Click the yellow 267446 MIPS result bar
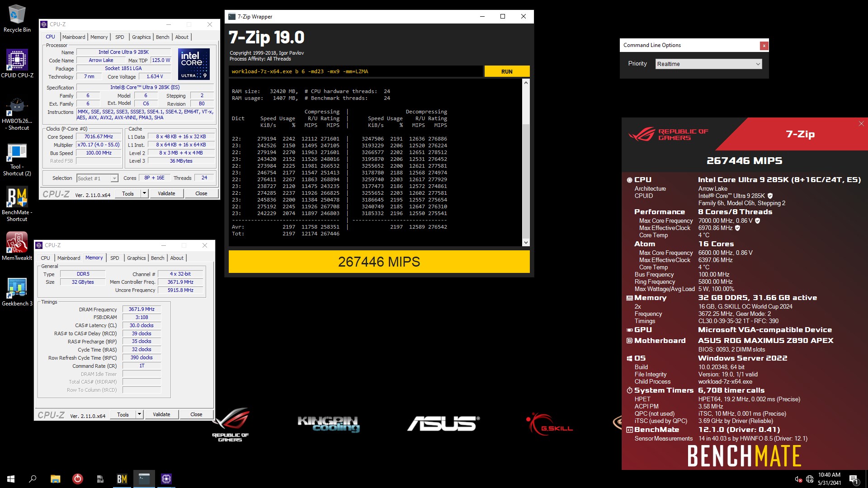Viewport: 868px width, 488px height. (x=379, y=262)
